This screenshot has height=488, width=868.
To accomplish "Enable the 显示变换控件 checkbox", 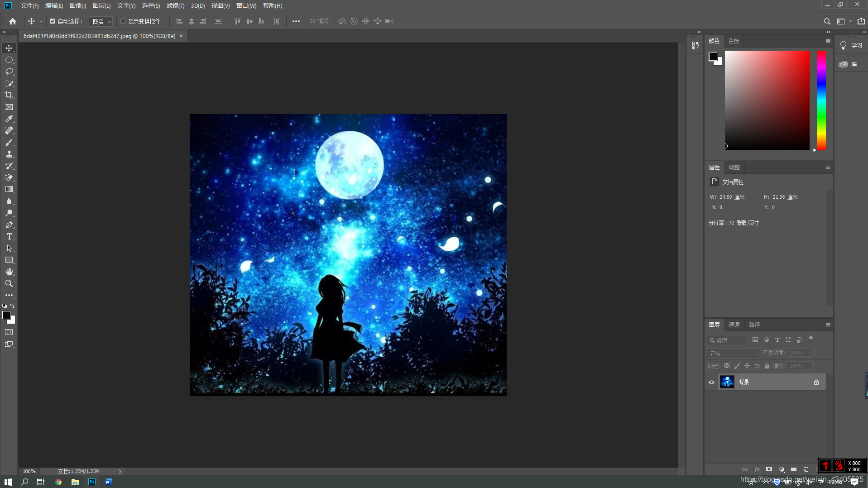I will 123,21.
